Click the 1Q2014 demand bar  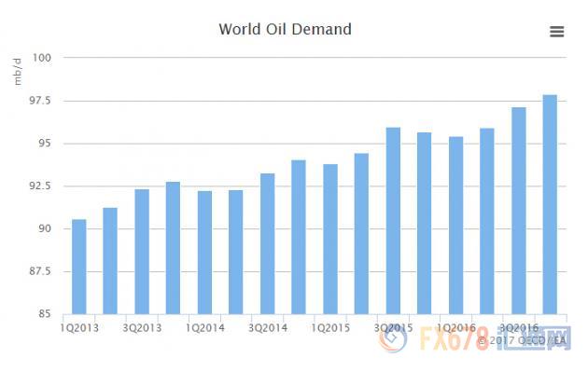click(204, 253)
